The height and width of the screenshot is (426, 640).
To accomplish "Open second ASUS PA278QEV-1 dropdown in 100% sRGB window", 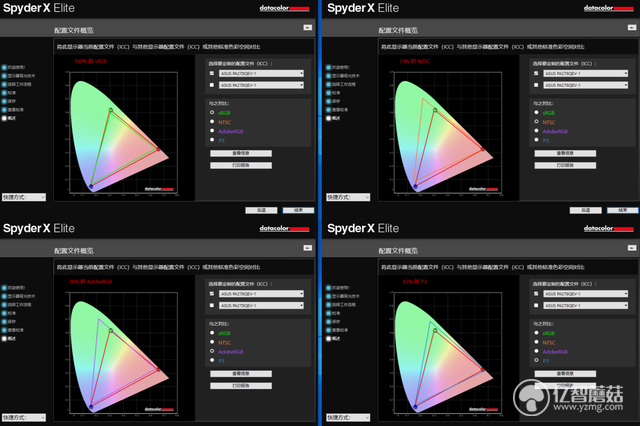I will click(262, 85).
